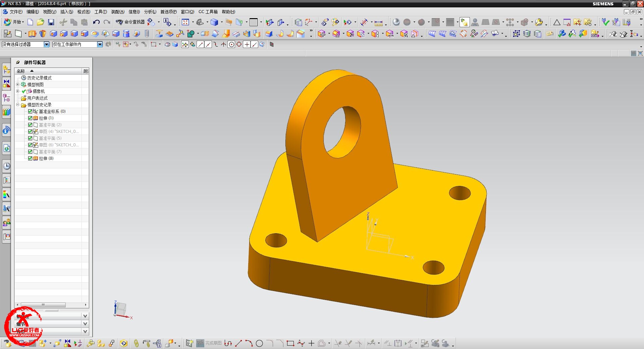
Task: Expand the 细节 panel chevron
Action: coord(85,324)
